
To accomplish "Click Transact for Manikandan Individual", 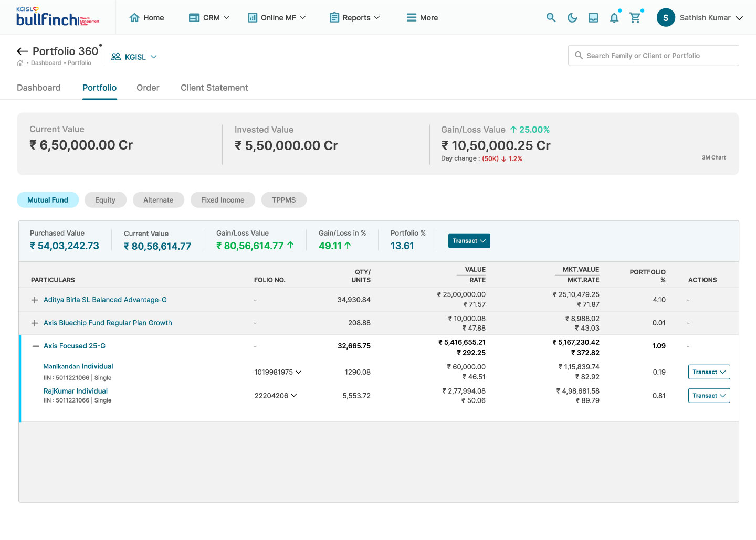I will coord(709,372).
